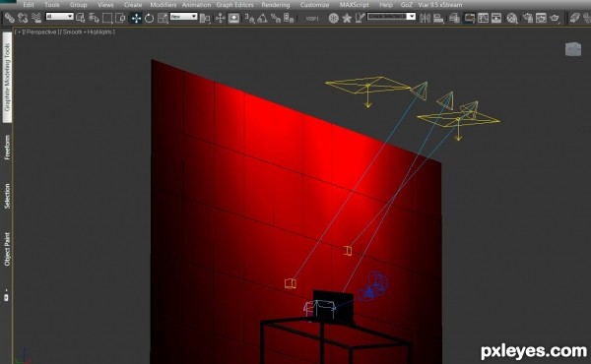Open the Schematic View
This screenshot has width=591, height=364.
point(496,18)
